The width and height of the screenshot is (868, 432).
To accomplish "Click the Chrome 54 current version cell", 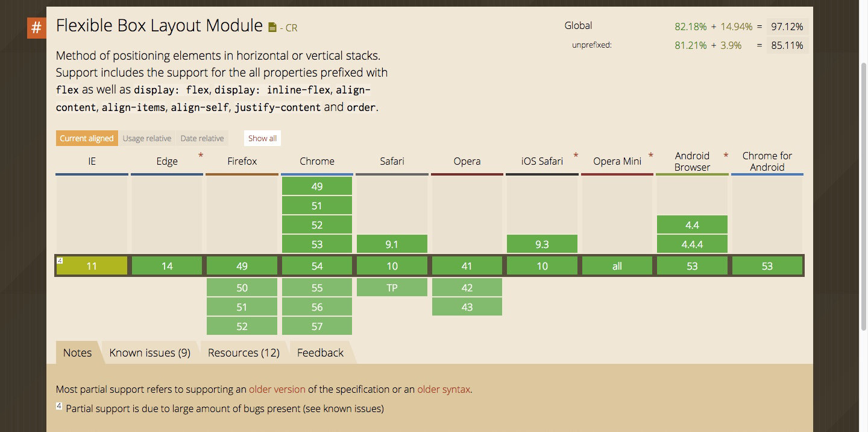I will click(317, 266).
